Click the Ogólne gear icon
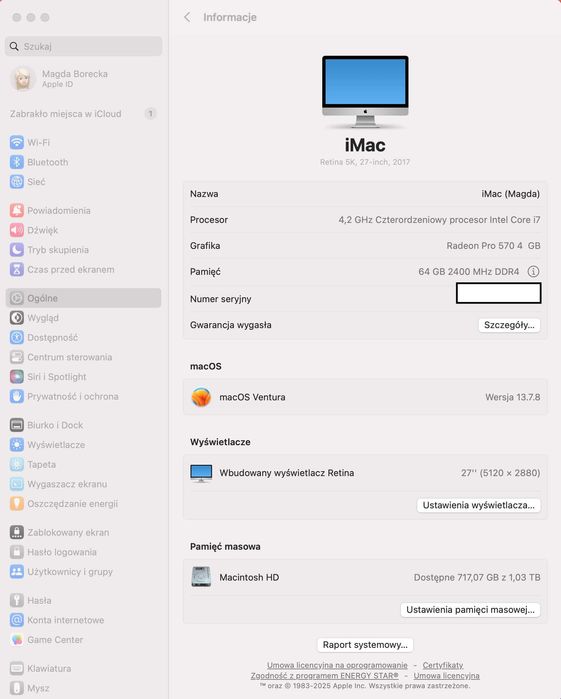 [16, 298]
